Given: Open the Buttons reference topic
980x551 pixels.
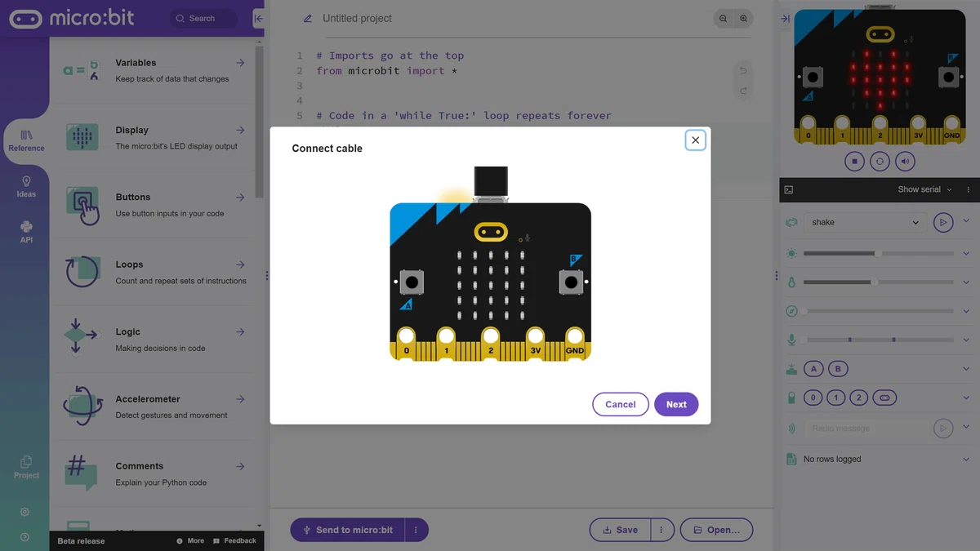Looking at the screenshot, I should (x=153, y=205).
